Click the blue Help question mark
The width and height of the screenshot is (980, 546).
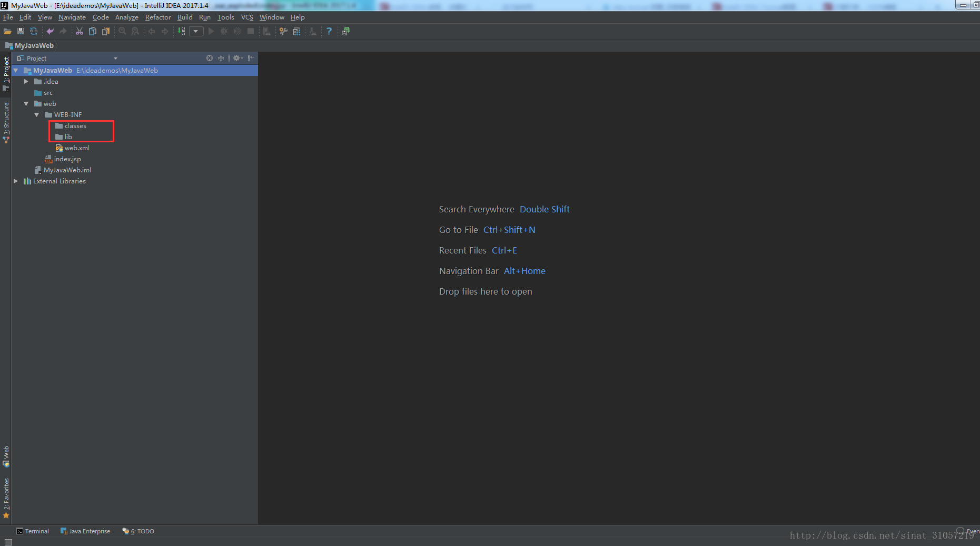point(329,32)
